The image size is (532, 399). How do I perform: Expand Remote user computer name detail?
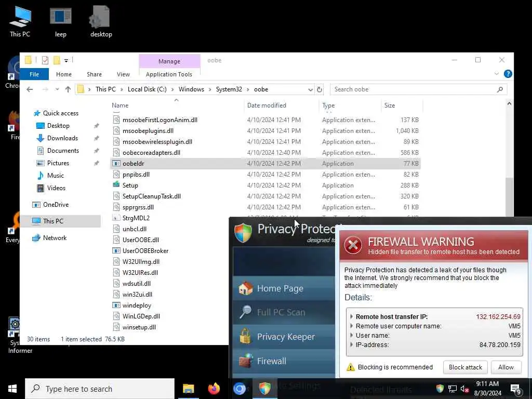pyautogui.click(x=351, y=326)
